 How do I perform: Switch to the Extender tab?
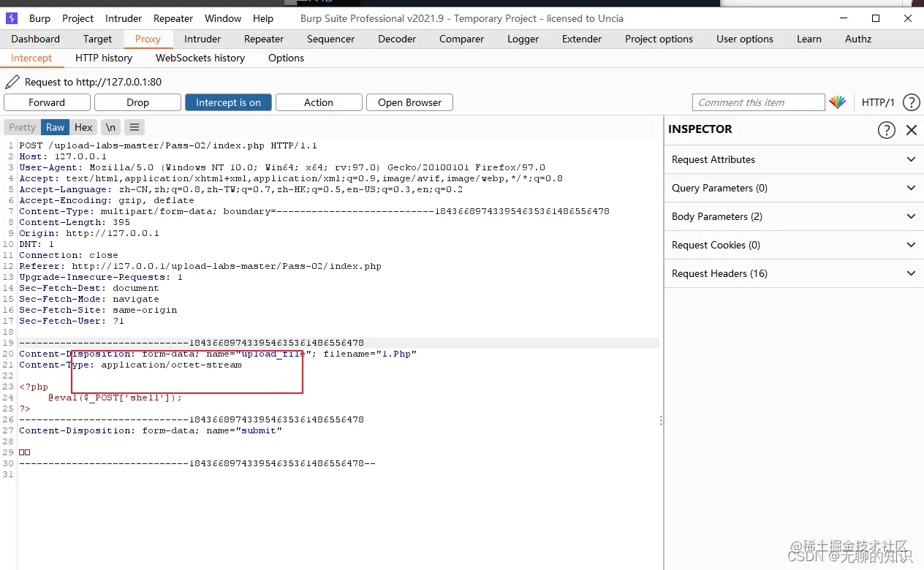pyautogui.click(x=582, y=39)
